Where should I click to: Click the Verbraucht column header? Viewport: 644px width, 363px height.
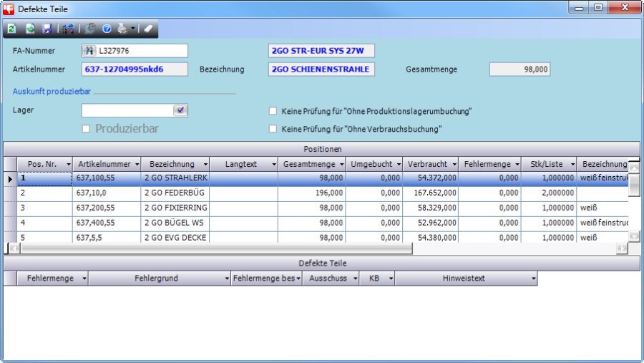[427, 164]
